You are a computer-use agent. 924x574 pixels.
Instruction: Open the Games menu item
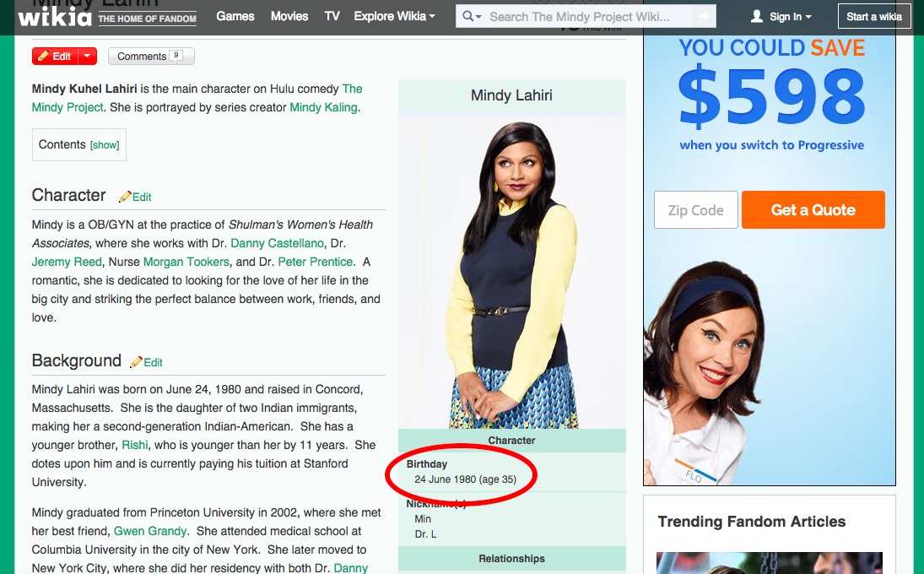235,17
